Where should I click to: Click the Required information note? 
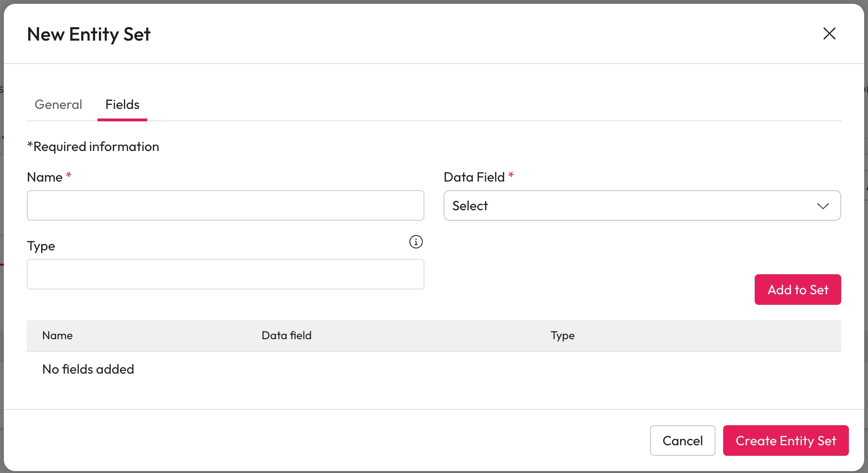(x=93, y=147)
